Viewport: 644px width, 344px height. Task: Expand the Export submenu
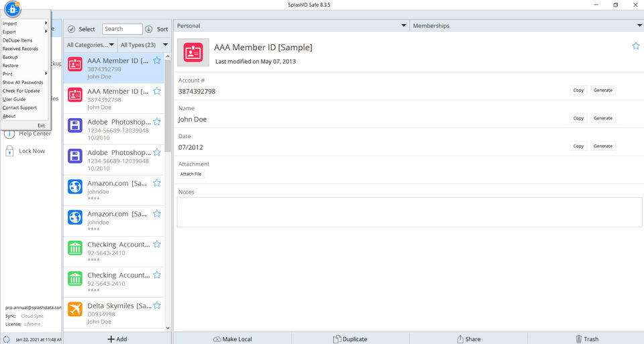pos(25,32)
